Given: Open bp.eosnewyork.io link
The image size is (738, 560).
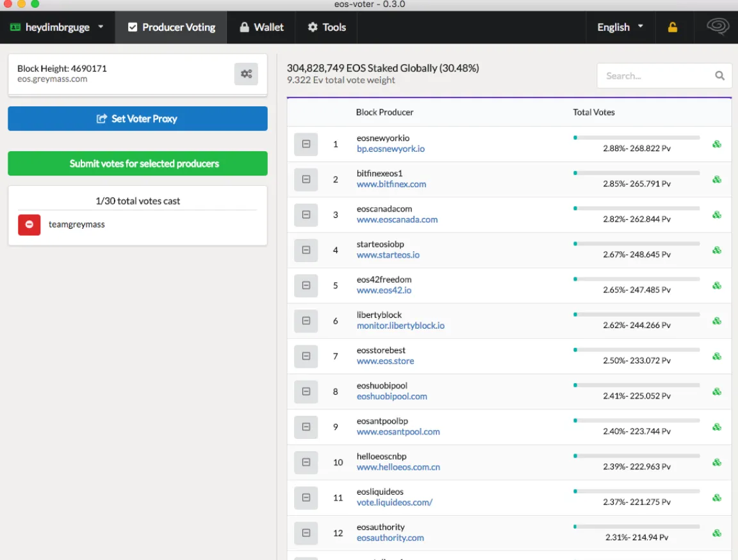Looking at the screenshot, I should point(390,149).
